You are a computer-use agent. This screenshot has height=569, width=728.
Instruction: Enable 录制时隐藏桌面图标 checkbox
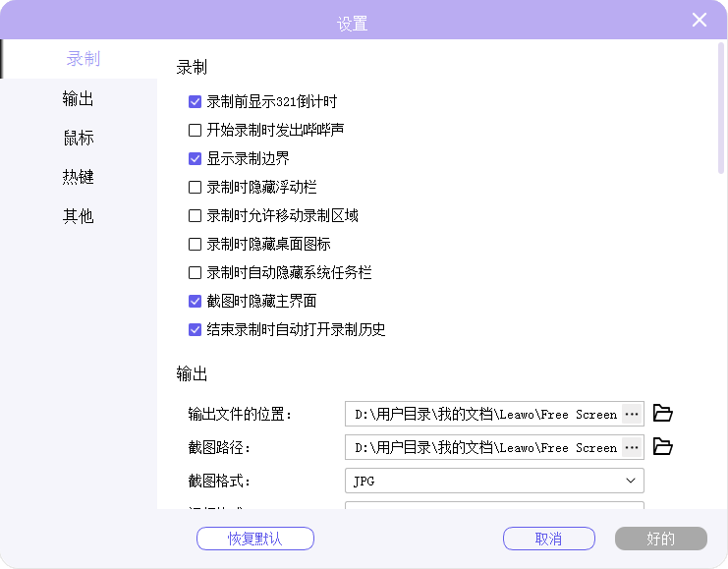195,244
